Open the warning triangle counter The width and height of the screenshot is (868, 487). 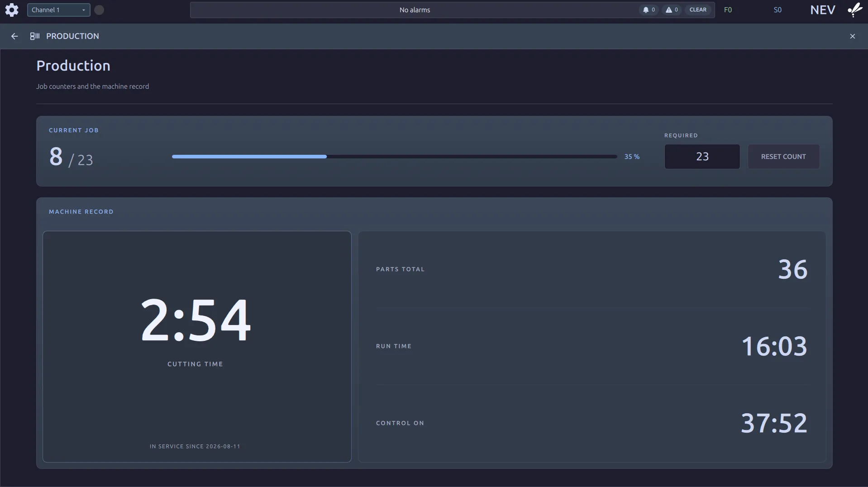click(672, 10)
